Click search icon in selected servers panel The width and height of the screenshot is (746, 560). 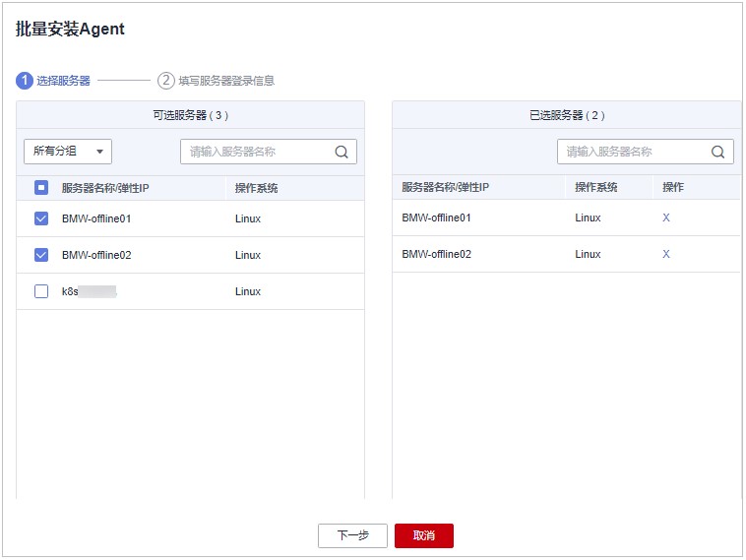tap(717, 152)
